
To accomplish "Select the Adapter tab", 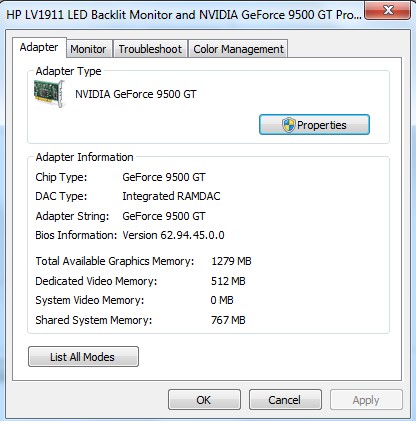I will coord(39,47).
